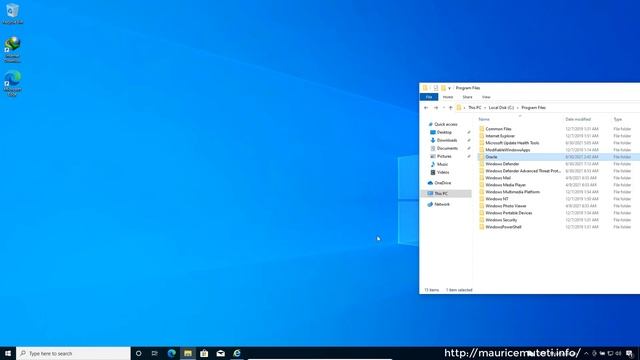Open the Internet Download Manager desktop shortcut

click(x=13, y=49)
